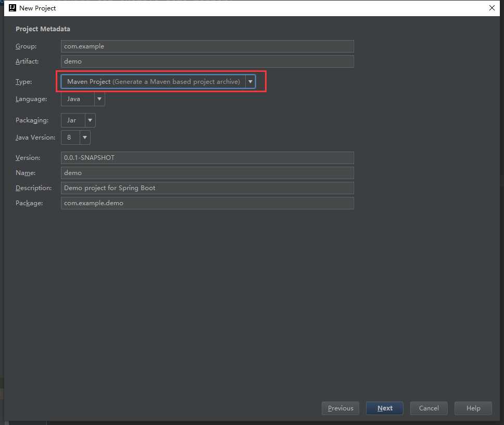Close the New Project dialog
Screen dimensions: 504x425
(x=492, y=8)
